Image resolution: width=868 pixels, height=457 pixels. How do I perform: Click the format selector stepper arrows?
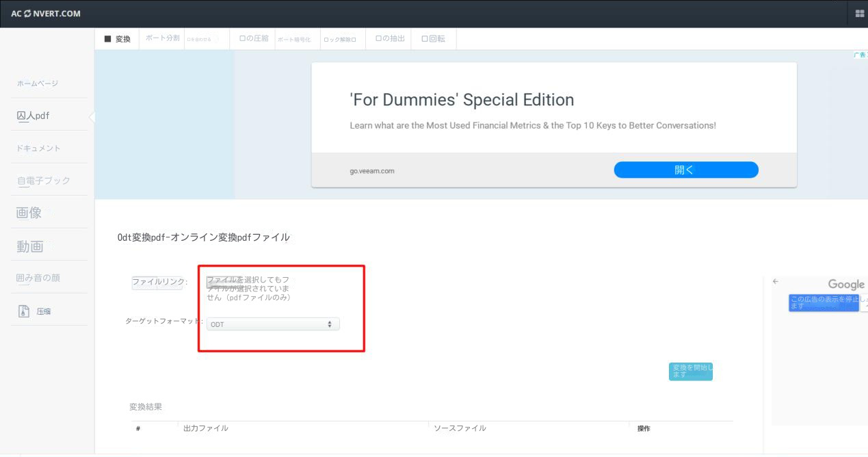tap(330, 324)
